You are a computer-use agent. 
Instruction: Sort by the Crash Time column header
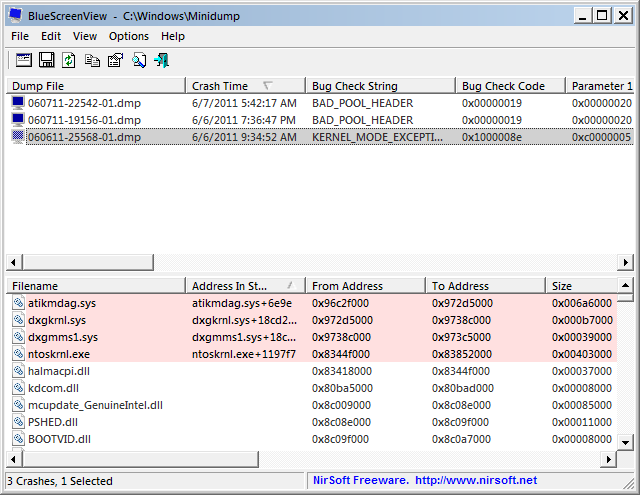click(245, 86)
